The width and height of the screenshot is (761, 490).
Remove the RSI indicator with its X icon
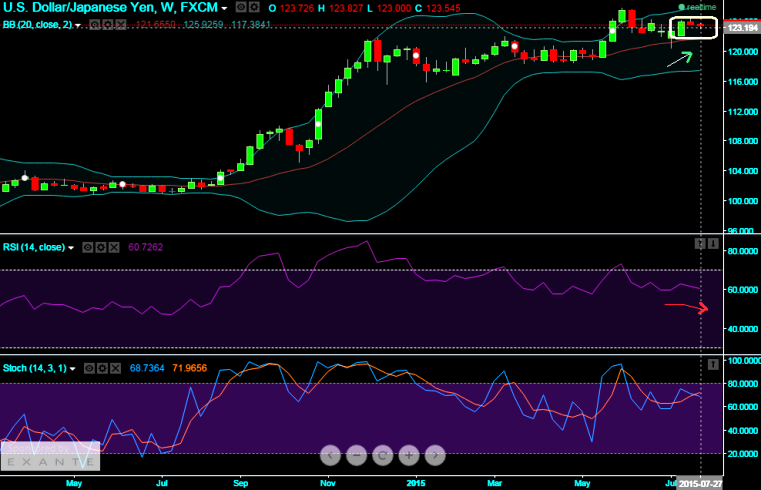(114, 247)
